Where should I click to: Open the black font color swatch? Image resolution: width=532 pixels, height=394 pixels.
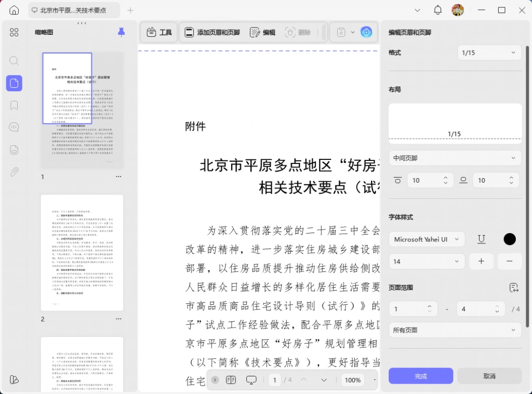pos(509,239)
